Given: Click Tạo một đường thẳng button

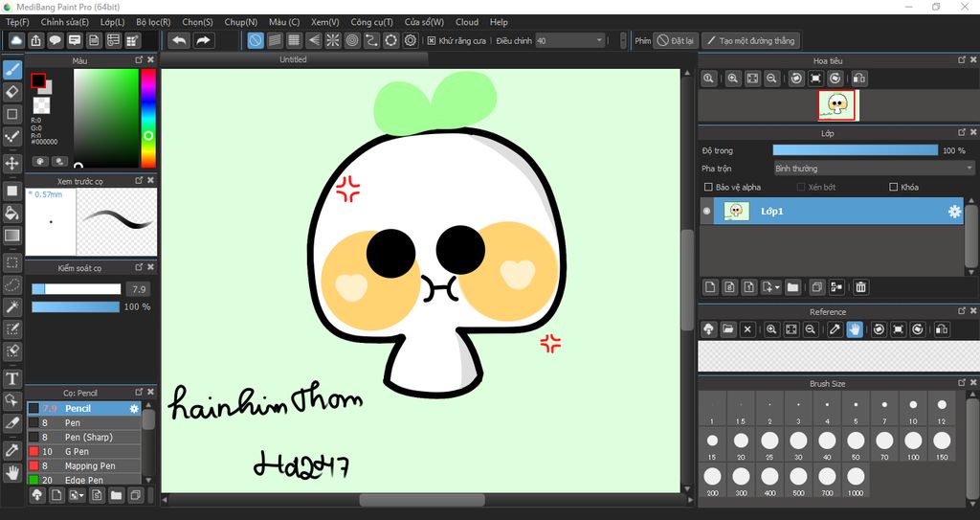Looking at the screenshot, I should [750, 40].
